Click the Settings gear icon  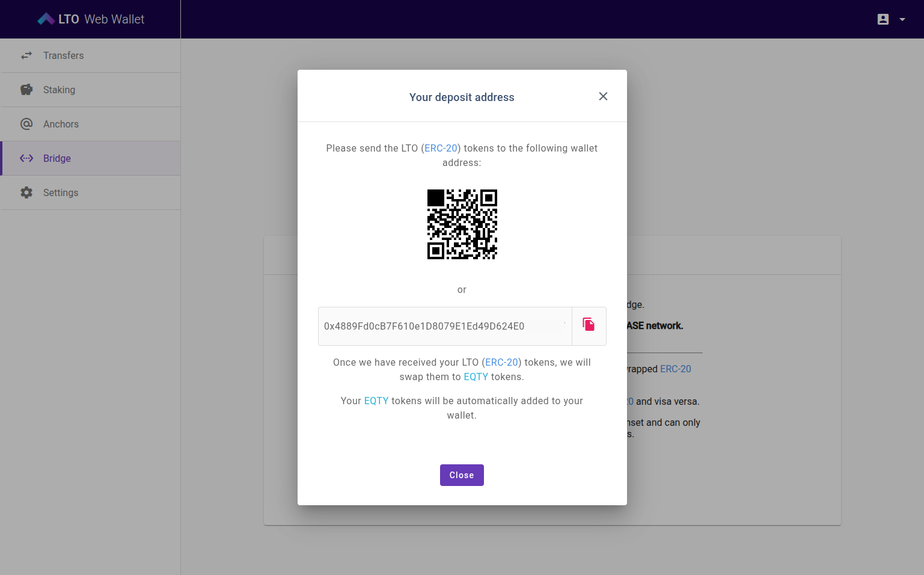click(26, 192)
